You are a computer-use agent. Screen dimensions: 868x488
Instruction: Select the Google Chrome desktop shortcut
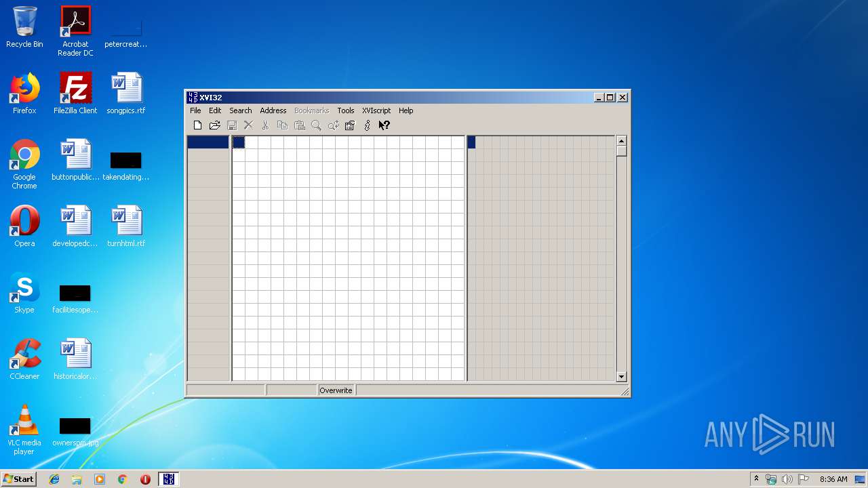pos(24,164)
